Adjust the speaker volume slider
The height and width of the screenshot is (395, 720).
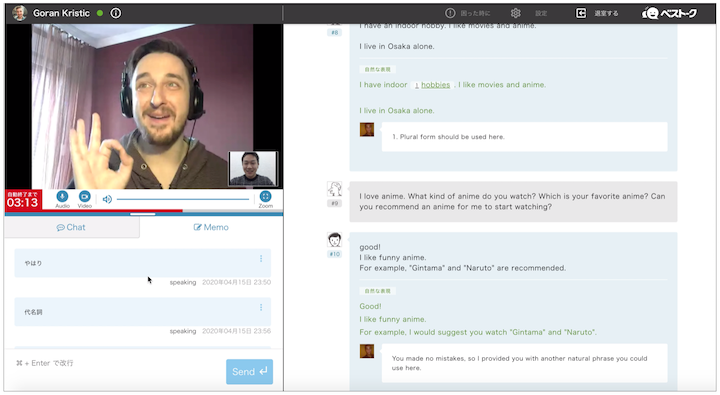(x=183, y=199)
